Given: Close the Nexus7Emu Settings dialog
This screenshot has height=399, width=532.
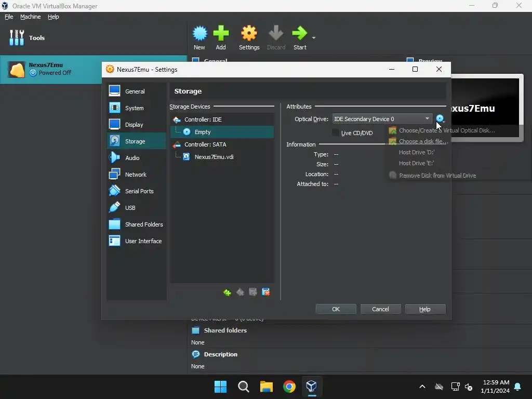Looking at the screenshot, I should (x=438, y=69).
